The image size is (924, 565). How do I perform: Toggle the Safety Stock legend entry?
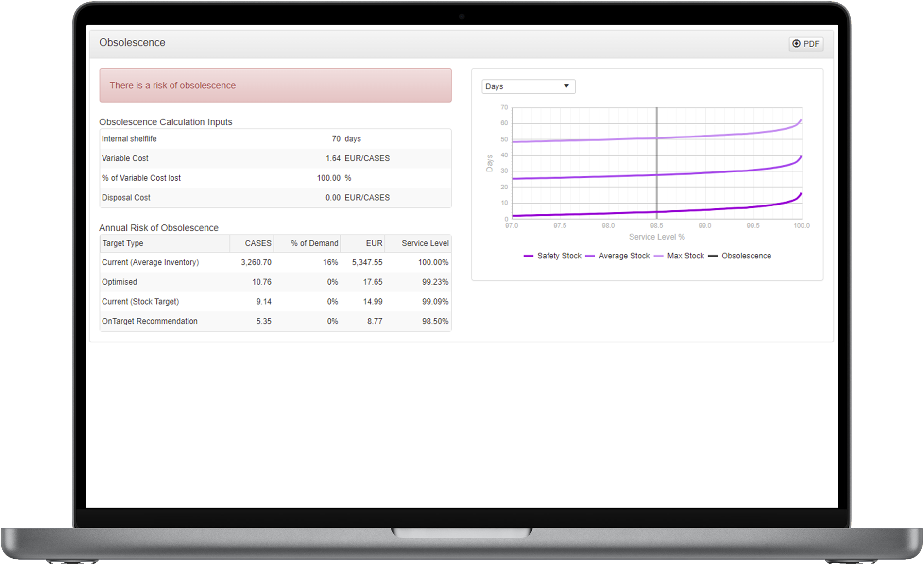click(x=552, y=256)
